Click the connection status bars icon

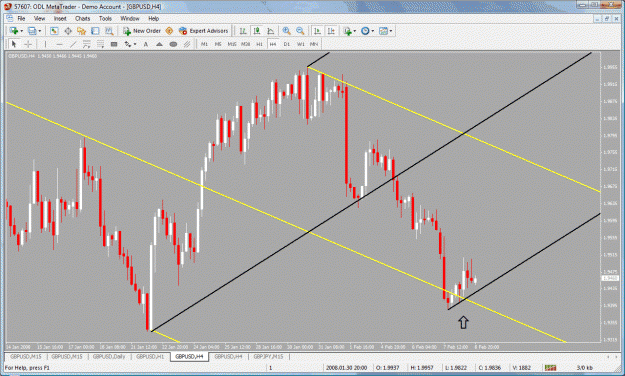coord(550,367)
